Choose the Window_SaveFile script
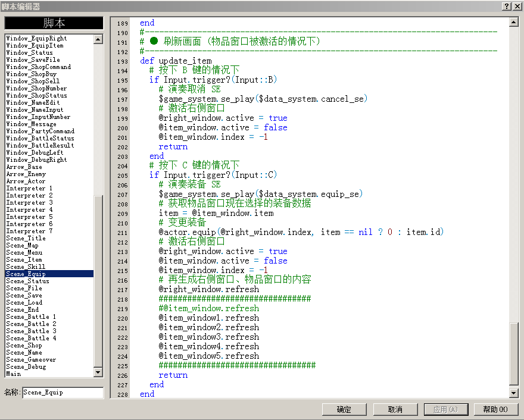 [x=49, y=59]
